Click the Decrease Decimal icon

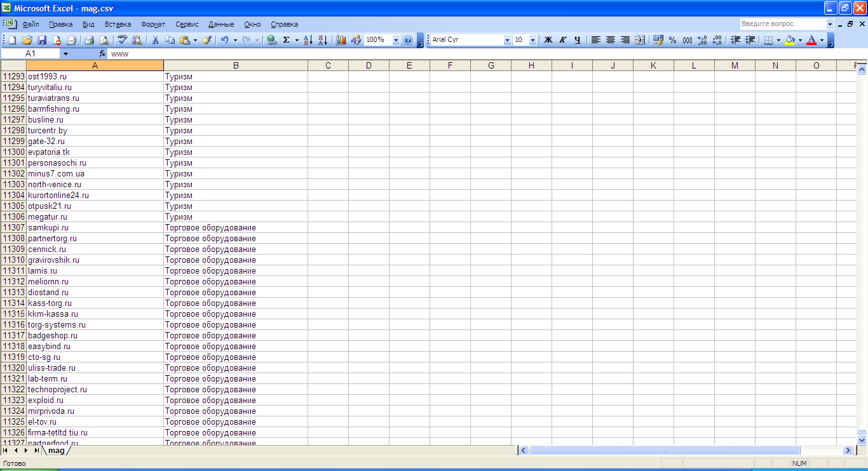click(x=717, y=40)
